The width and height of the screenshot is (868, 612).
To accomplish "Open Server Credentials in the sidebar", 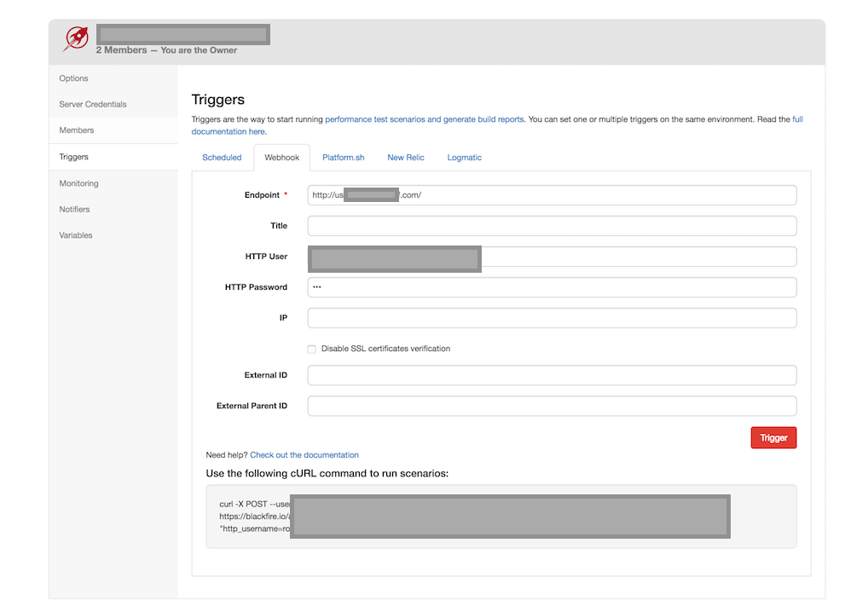I will 93,105.
